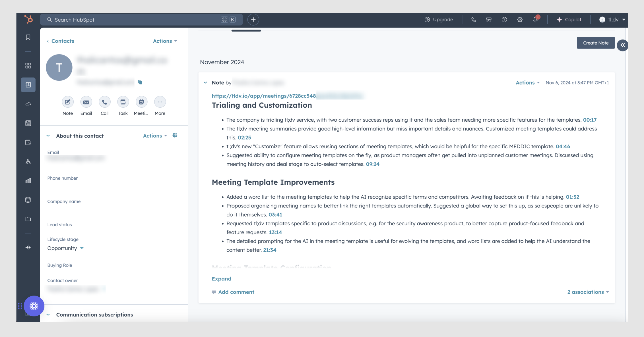The height and width of the screenshot is (337, 644).
Task: Expand the full note text
Action: click(221, 279)
